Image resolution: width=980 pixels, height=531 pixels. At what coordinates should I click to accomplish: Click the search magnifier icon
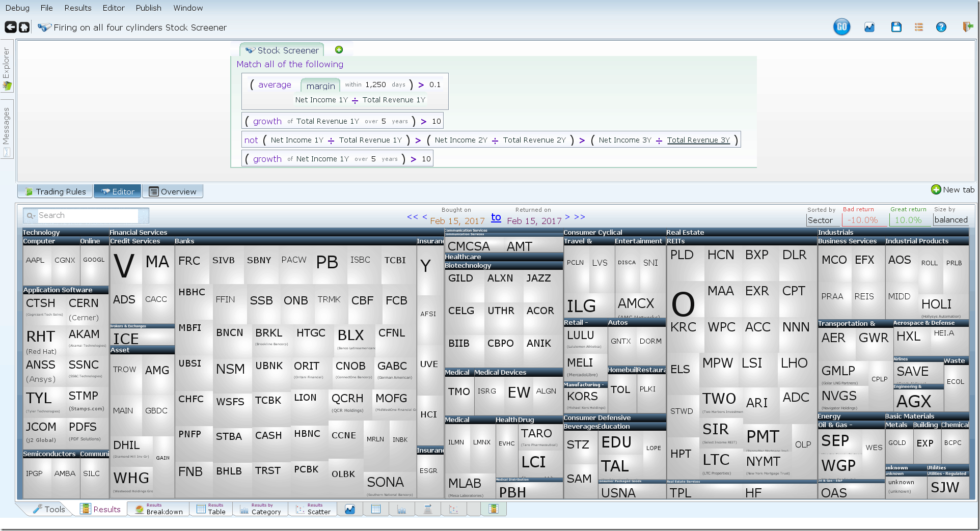click(31, 216)
